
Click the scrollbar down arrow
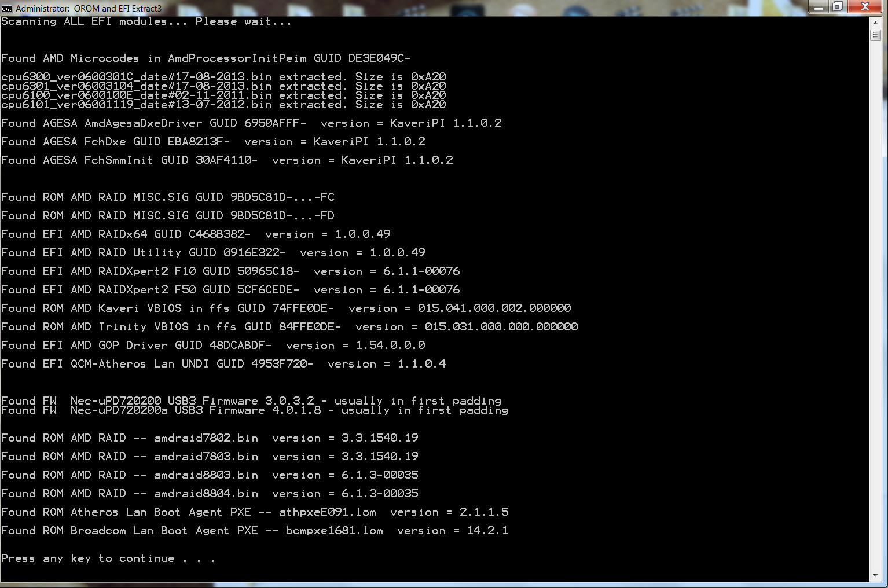[x=875, y=576]
